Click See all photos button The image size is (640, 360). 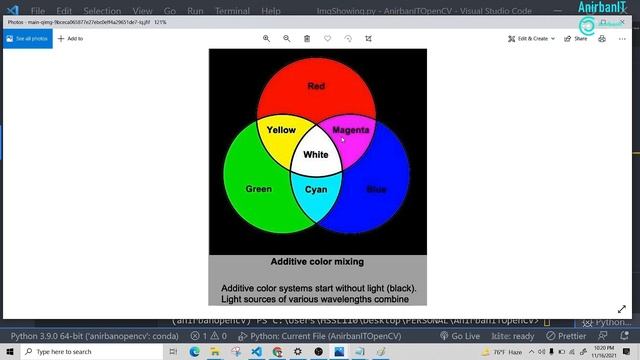pos(28,38)
